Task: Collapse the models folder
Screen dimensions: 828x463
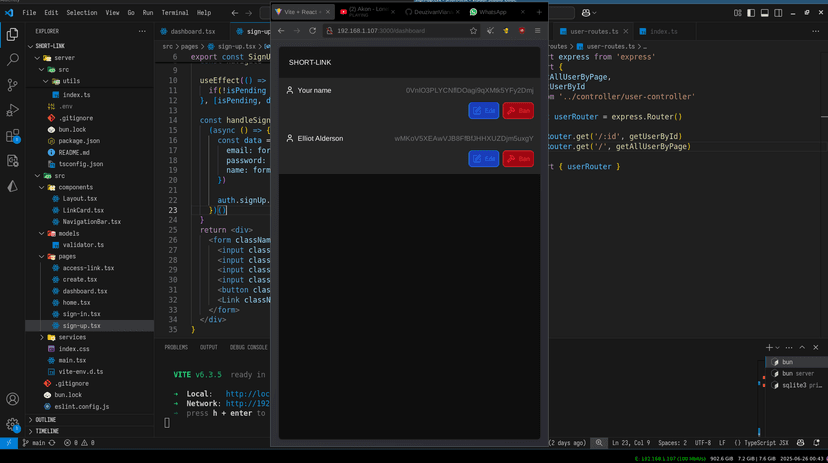Action: click(x=41, y=233)
